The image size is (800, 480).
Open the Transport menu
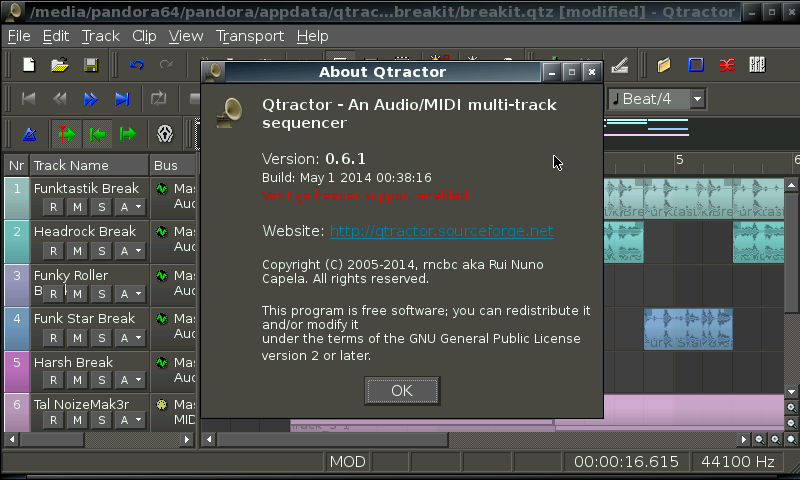(x=249, y=36)
